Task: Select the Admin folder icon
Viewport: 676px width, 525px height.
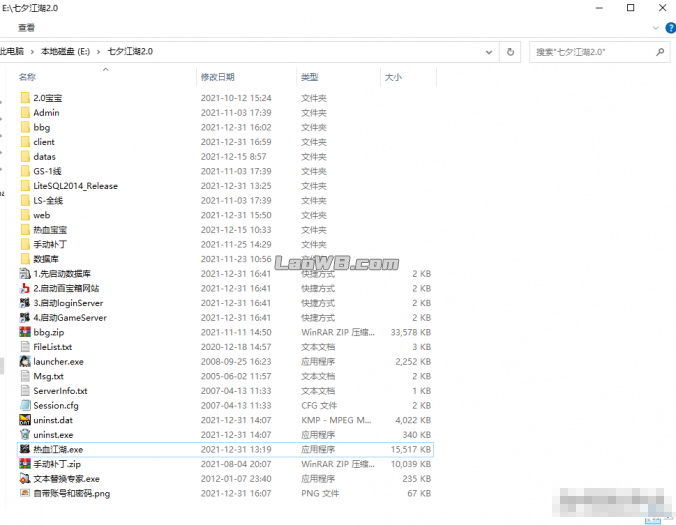Action: pyautogui.click(x=25, y=112)
